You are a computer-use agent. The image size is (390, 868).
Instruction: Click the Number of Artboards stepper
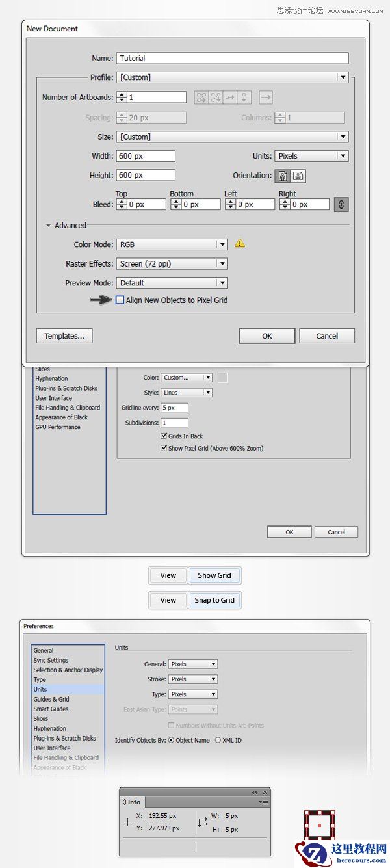(x=122, y=98)
